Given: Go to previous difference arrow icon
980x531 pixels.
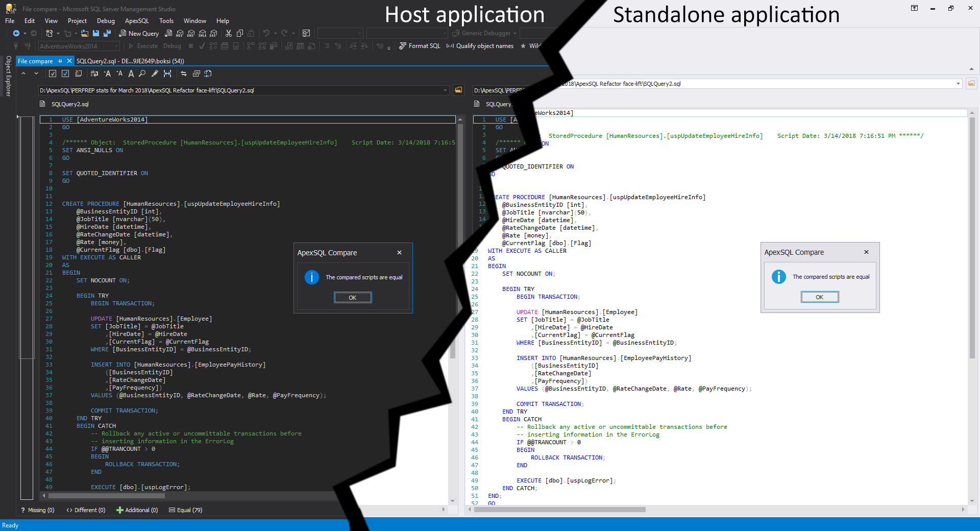Looking at the screenshot, I should (23, 74).
